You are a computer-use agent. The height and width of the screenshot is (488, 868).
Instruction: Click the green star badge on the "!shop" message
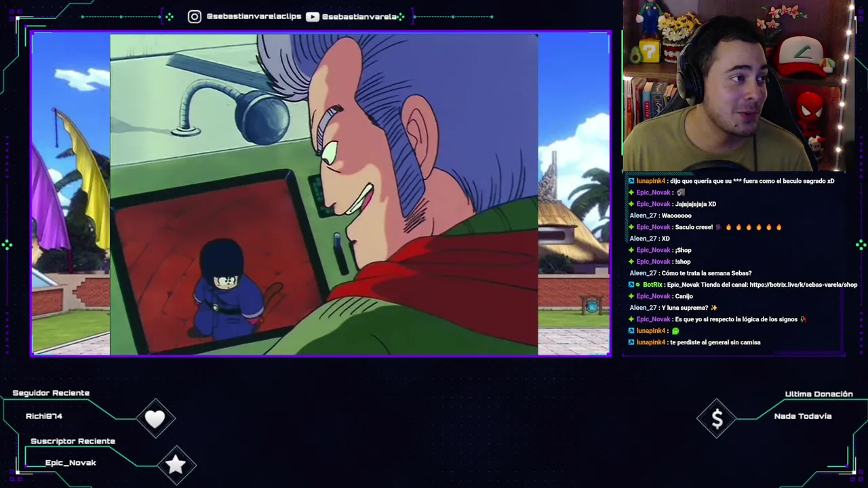[631, 262]
